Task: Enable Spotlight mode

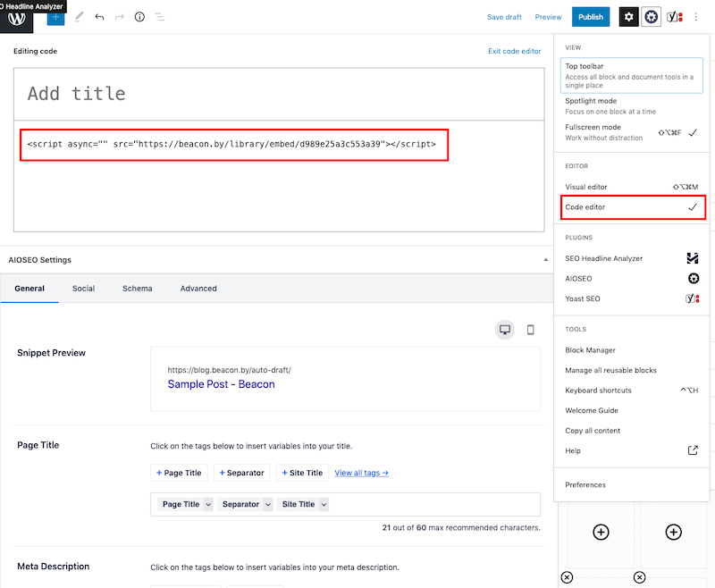Action: 632,105
